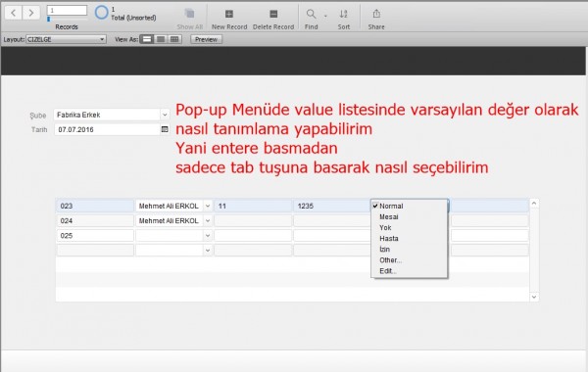
Task: Select Yok in the pop-up menu
Action: click(409, 228)
